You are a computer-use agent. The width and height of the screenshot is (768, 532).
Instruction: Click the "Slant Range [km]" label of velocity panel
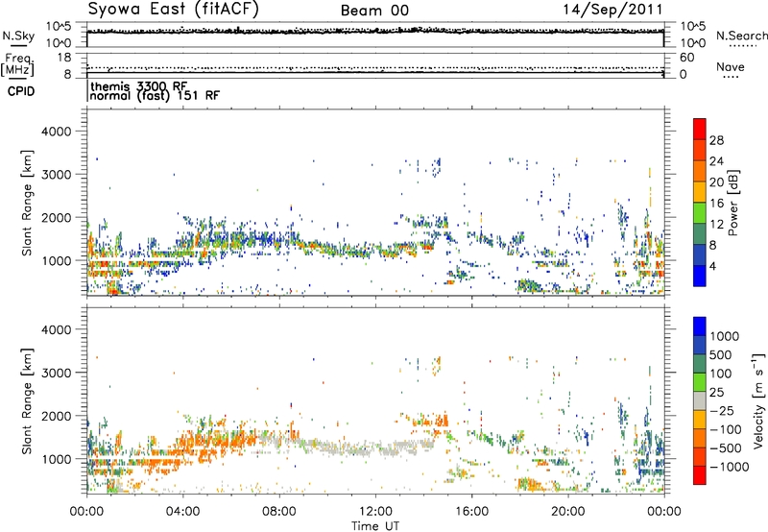[x=27, y=400]
